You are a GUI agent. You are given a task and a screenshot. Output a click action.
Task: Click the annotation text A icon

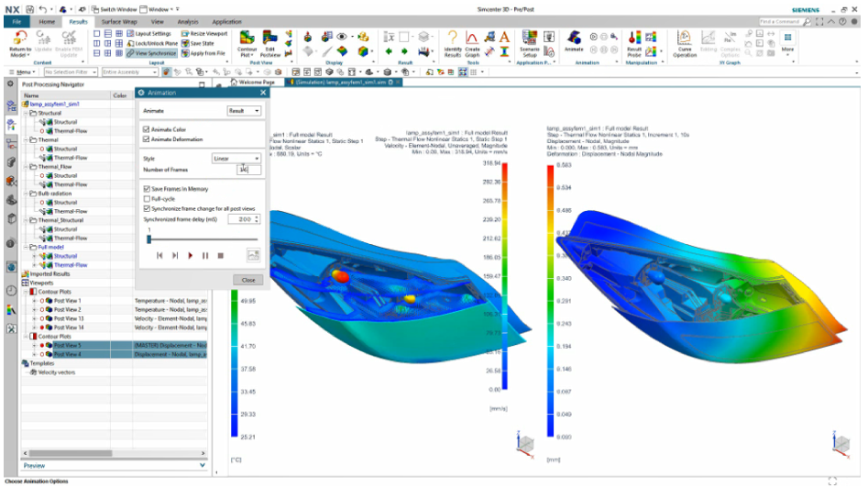tap(504, 37)
